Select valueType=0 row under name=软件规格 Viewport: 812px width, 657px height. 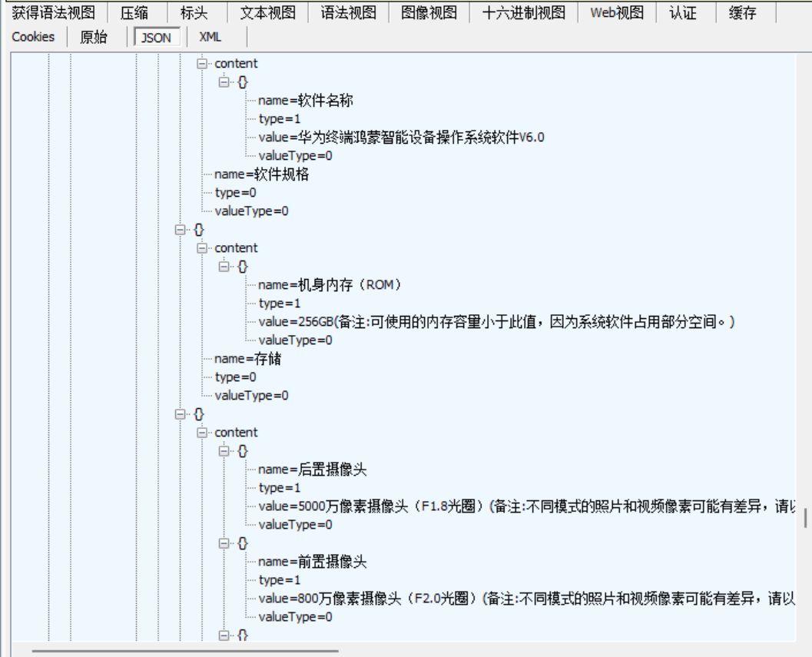coord(251,211)
